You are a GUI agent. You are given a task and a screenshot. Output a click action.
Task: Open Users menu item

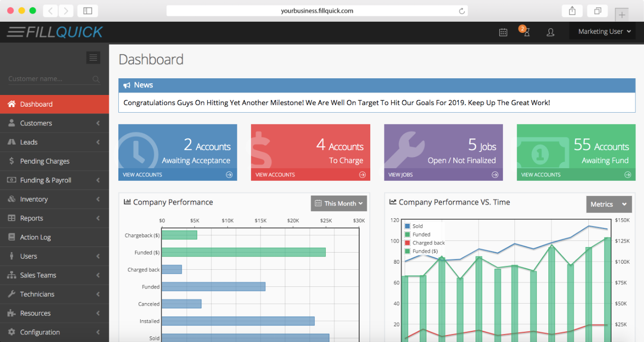coord(54,256)
